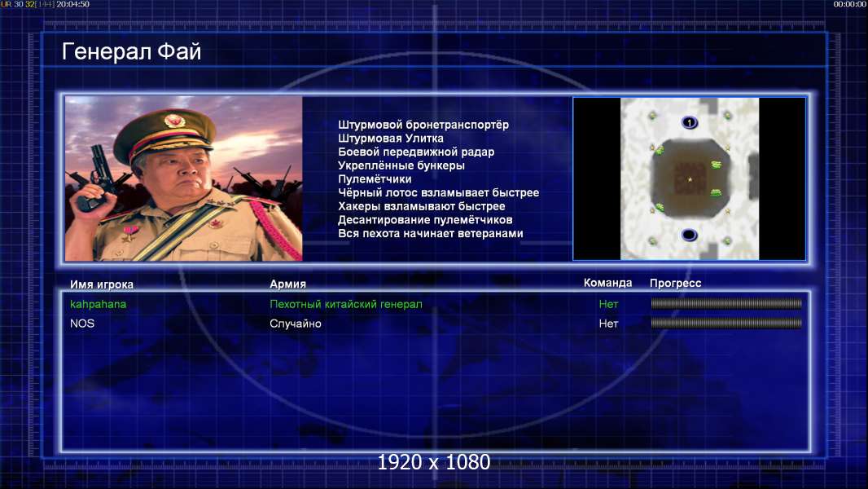Click player name 'kahpahana'
Screen dimensions: 868x489
pos(98,304)
